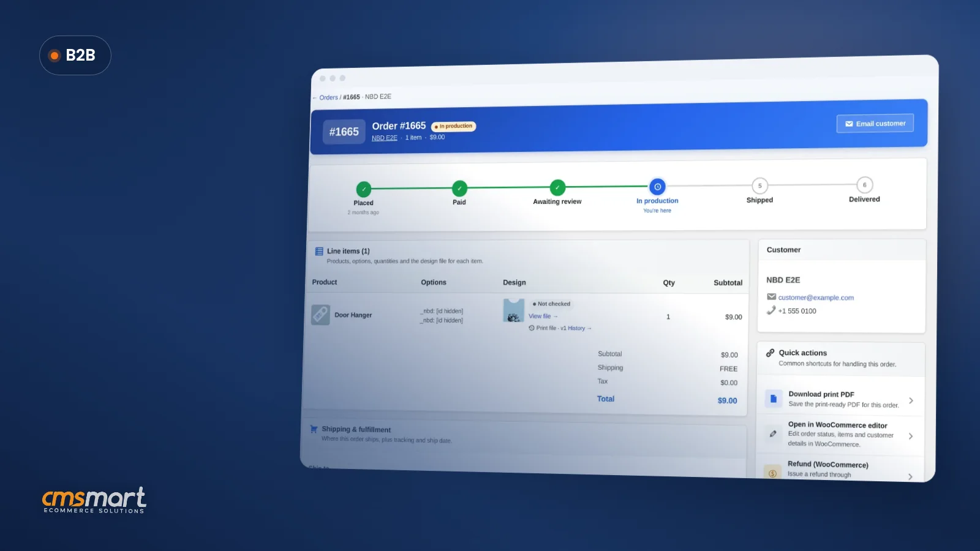The width and height of the screenshot is (980, 551).
Task: Select the Awaiting review step circle
Action: click(x=557, y=187)
